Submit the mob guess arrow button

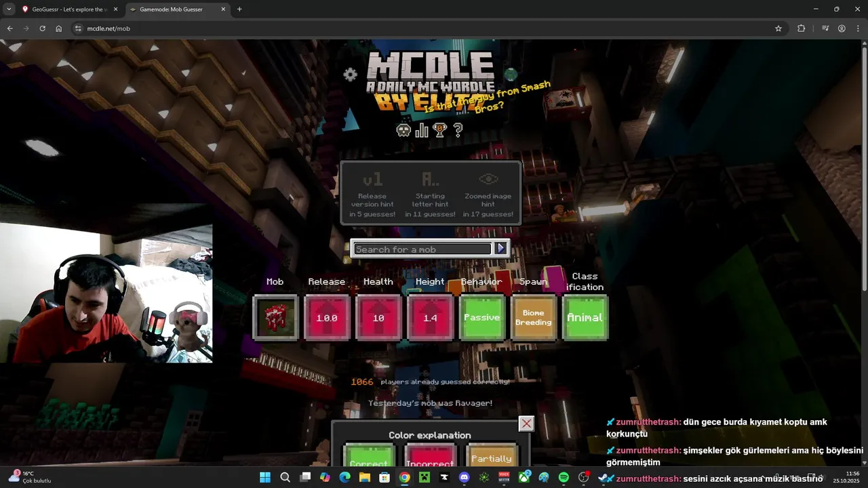[501, 249]
